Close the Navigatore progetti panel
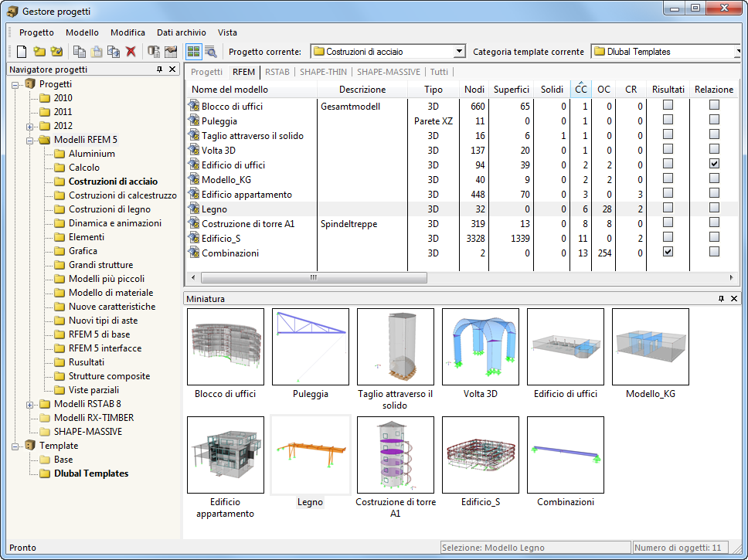Screen dimensions: 748x560 pyautogui.click(x=172, y=70)
